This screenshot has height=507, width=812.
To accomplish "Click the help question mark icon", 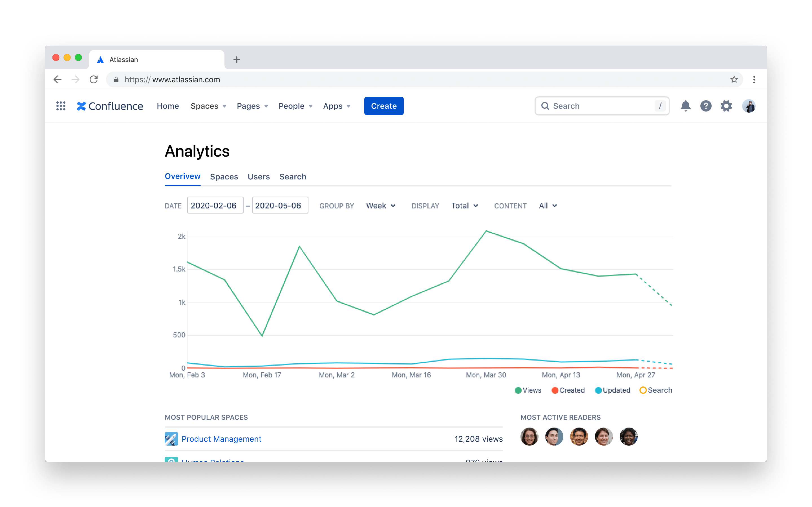I will (706, 106).
